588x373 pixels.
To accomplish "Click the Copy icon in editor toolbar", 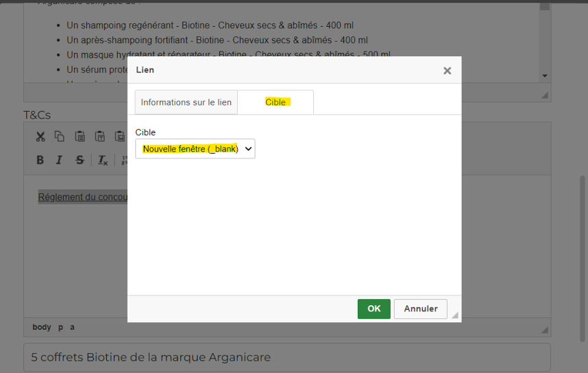I will coord(60,136).
